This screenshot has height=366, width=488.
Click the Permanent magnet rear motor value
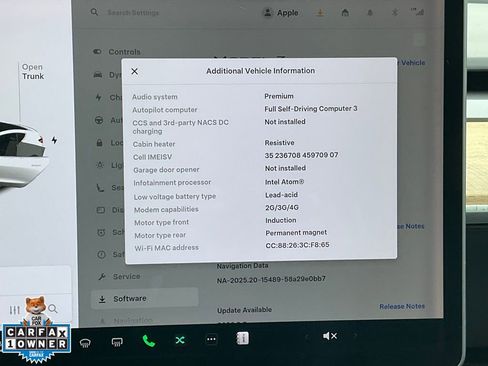pos(296,233)
